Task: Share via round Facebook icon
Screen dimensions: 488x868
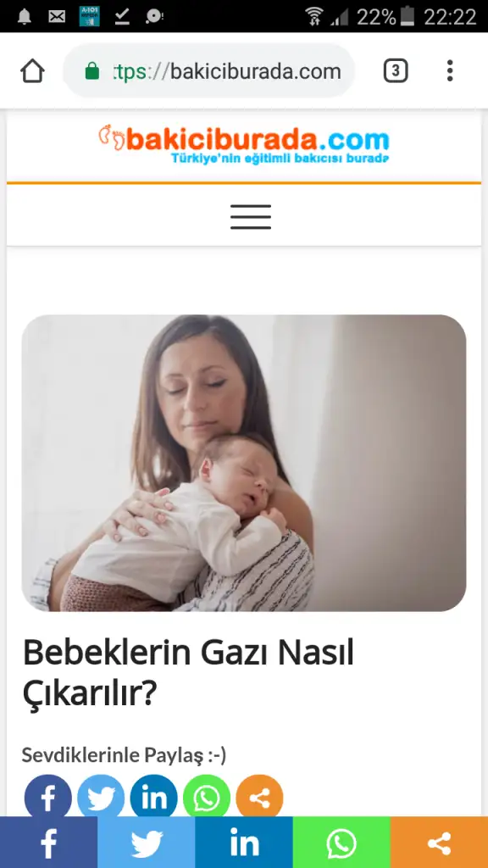Action: [48, 797]
